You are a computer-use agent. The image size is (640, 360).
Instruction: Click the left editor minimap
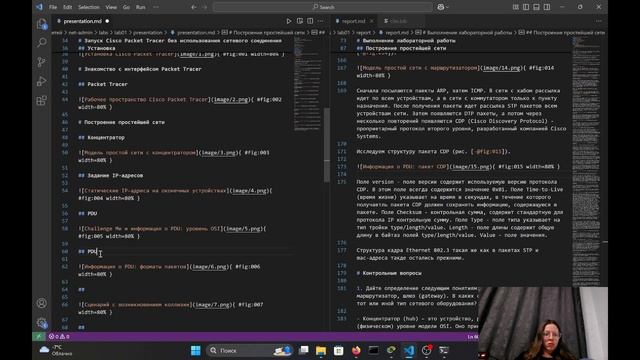[308, 84]
